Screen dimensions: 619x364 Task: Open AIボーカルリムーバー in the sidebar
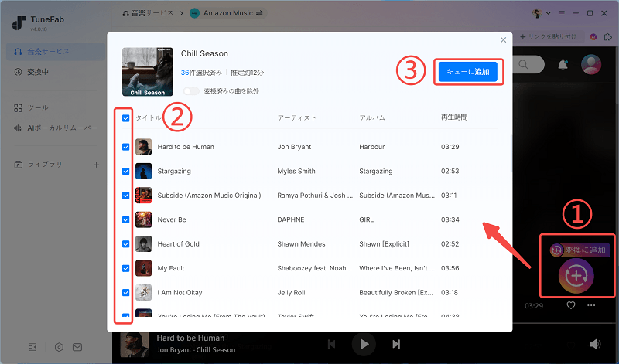(x=56, y=128)
